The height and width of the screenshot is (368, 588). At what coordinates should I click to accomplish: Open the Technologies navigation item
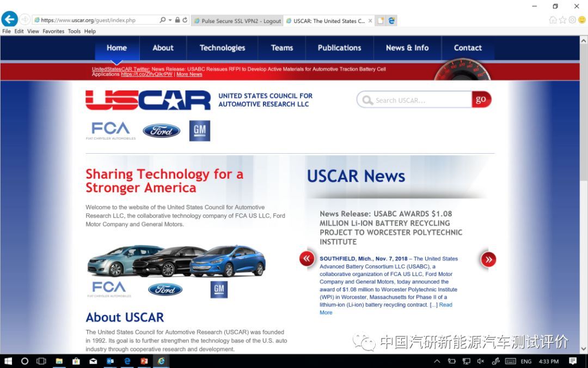[222, 47]
